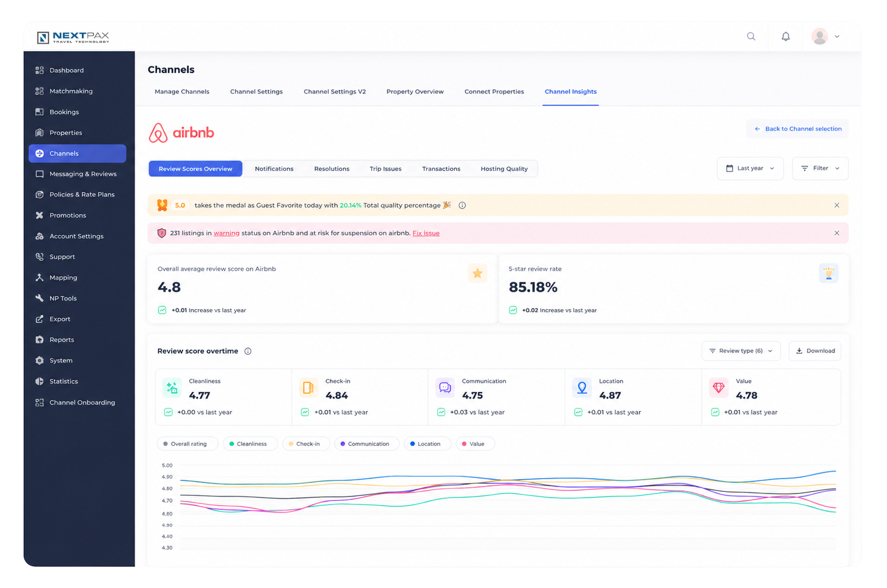
Task: Expand the user account chevron
Action: 837,36
